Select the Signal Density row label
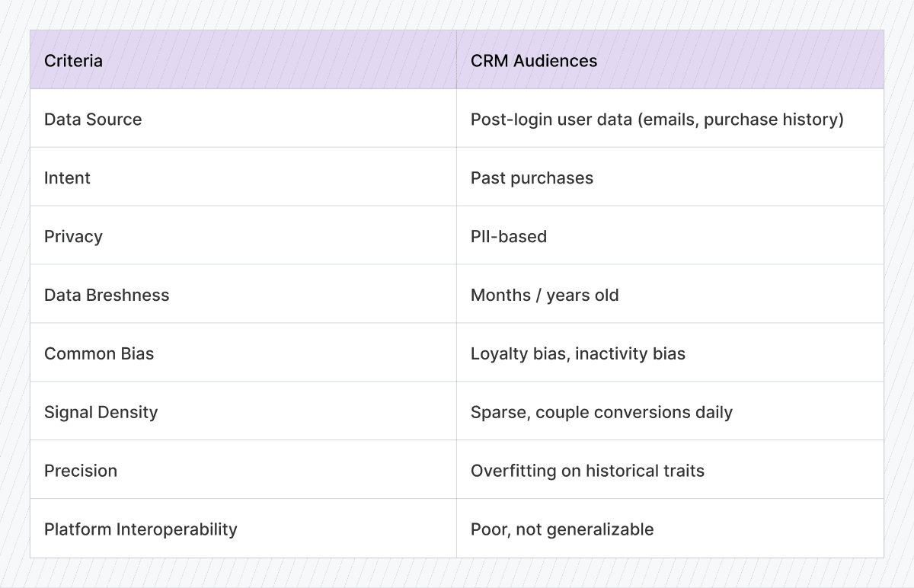Viewport: 914px width, 588px height. pyautogui.click(x=101, y=413)
